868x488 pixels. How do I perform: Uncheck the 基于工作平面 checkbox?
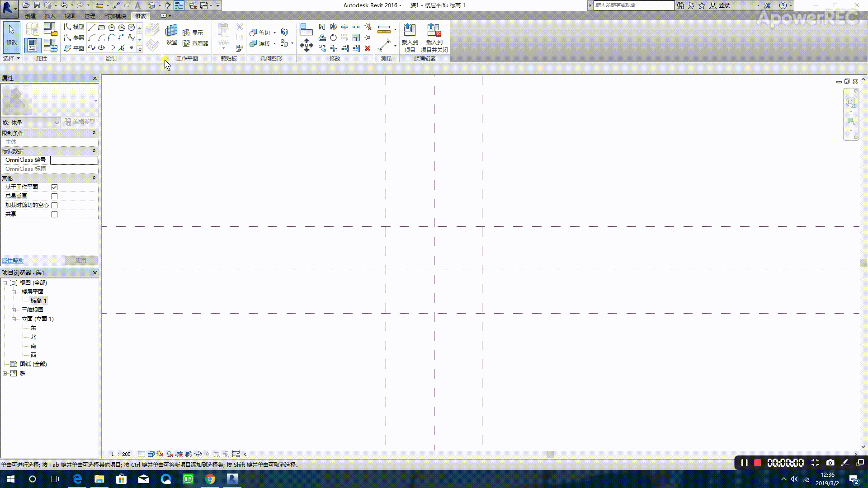55,187
